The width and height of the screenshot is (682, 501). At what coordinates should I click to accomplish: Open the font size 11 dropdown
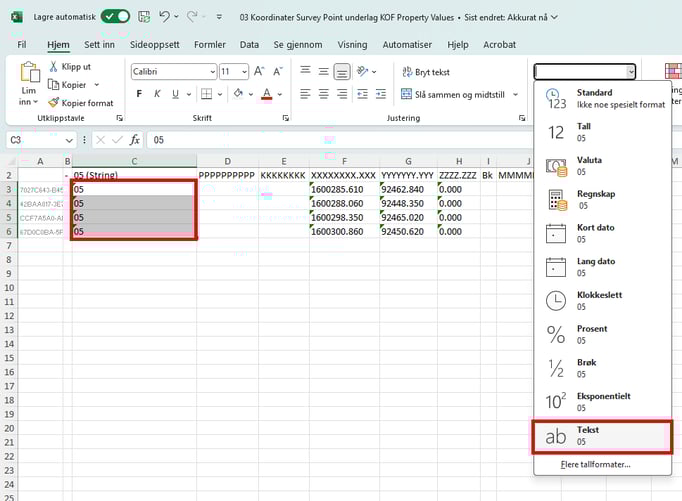244,72
